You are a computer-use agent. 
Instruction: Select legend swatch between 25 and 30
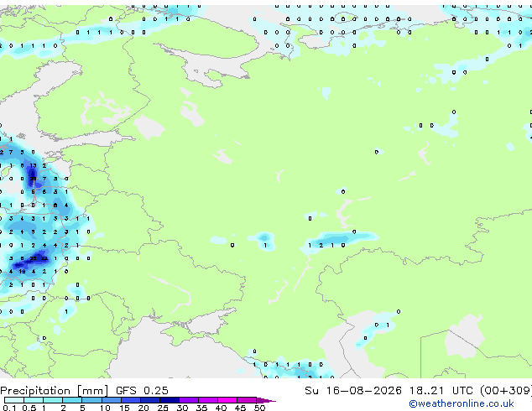click(x=170, y=400)
